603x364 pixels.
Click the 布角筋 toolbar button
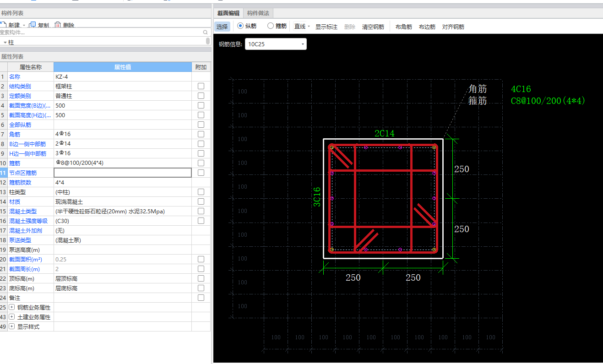pyautogui.click(x=404, y=27)
